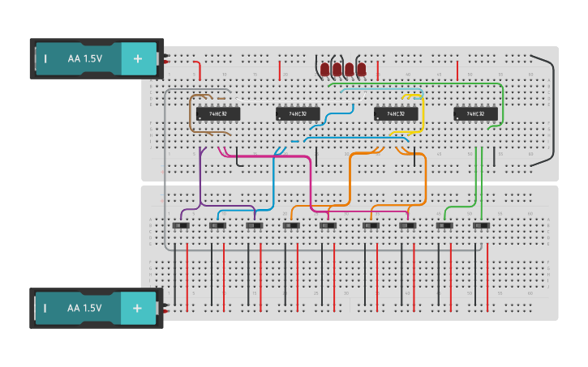Select the black ground wire below leftmost chip
The height and width of the screenshot is (367, 588).
(237, 157)
